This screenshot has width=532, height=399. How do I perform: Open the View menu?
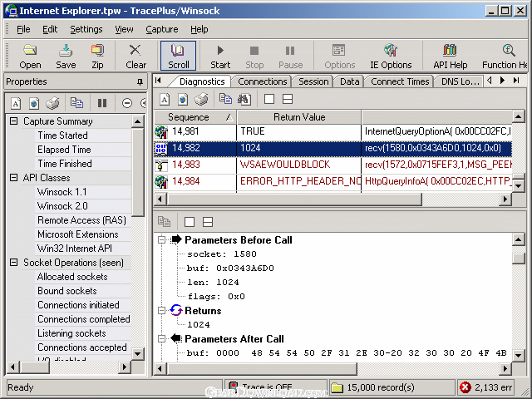pyautogui.click(x=124, y=30)
